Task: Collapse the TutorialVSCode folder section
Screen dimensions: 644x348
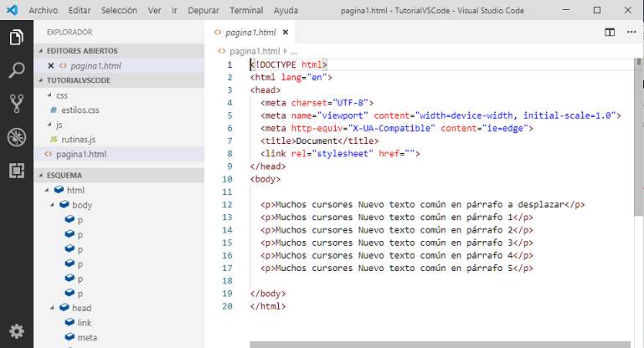Action: [41, 80]
